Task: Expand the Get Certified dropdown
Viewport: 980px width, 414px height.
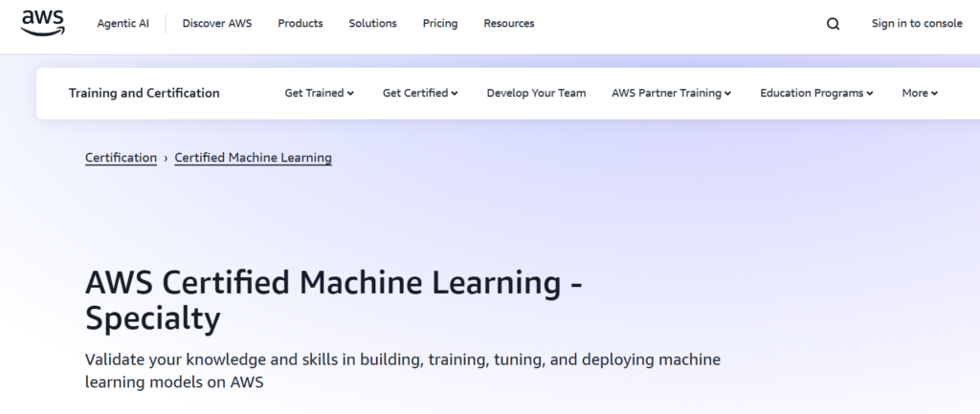Action: pos(420,93)
